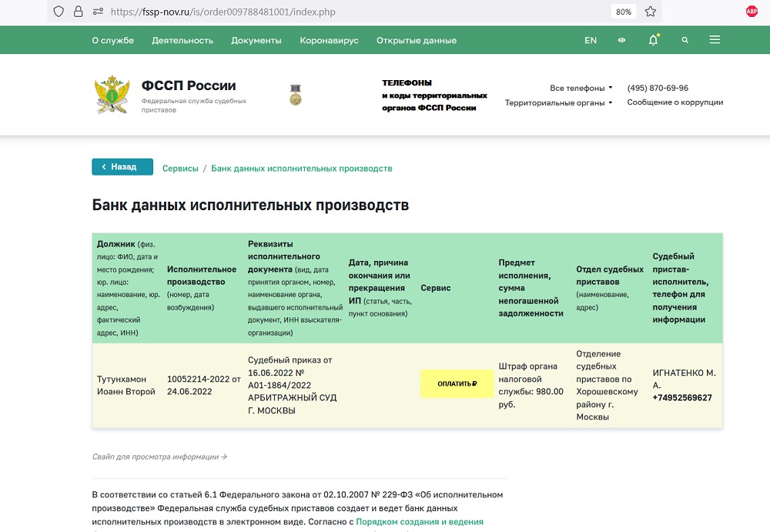
Task: Go back using the 'Назад' button
Action: (x=122, y=167)
